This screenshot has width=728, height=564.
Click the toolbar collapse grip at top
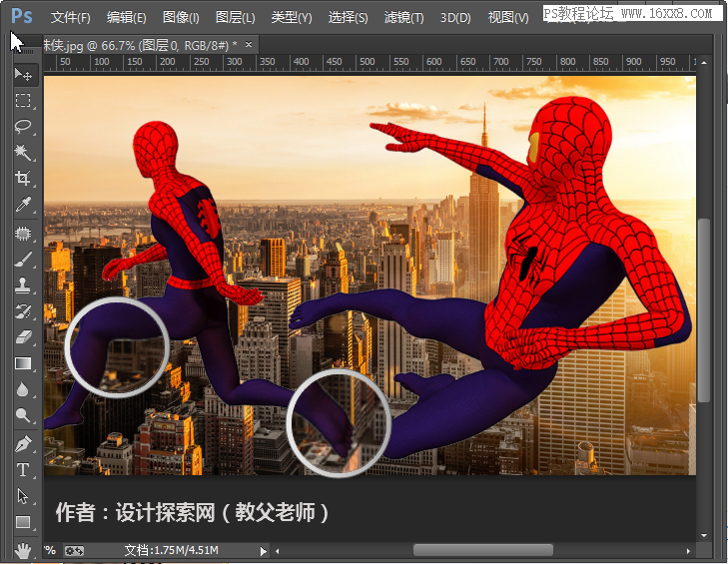pos(24,51)
